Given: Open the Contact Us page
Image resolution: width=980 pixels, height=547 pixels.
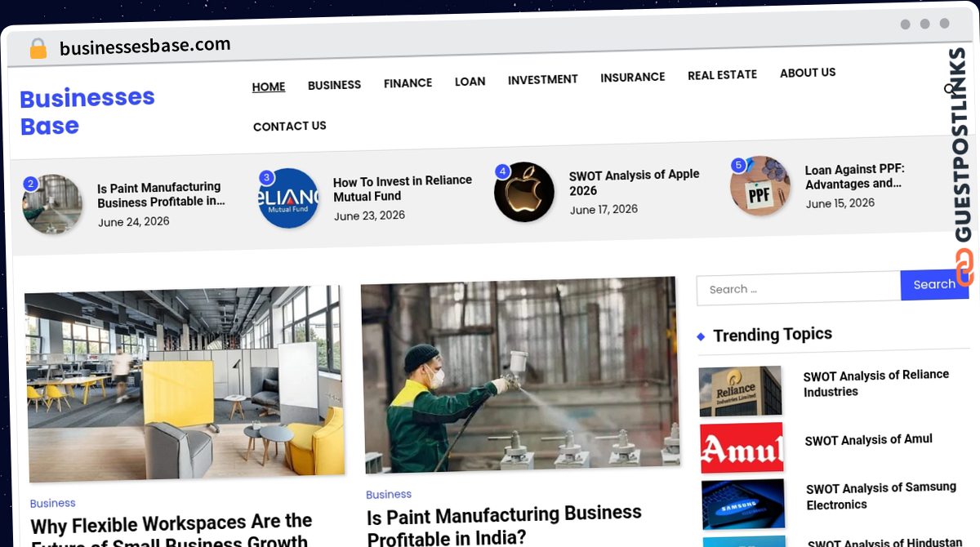Looking at the screenshot, I should pos(289,126).
